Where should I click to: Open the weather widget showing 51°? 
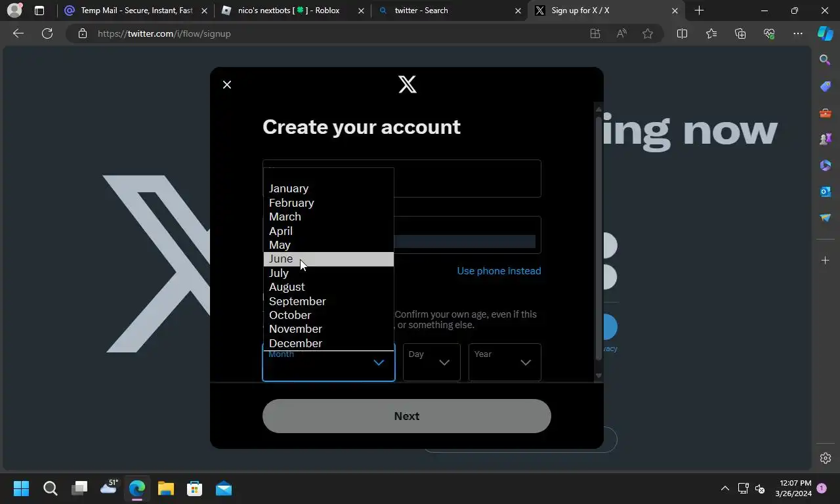(109, 487)
